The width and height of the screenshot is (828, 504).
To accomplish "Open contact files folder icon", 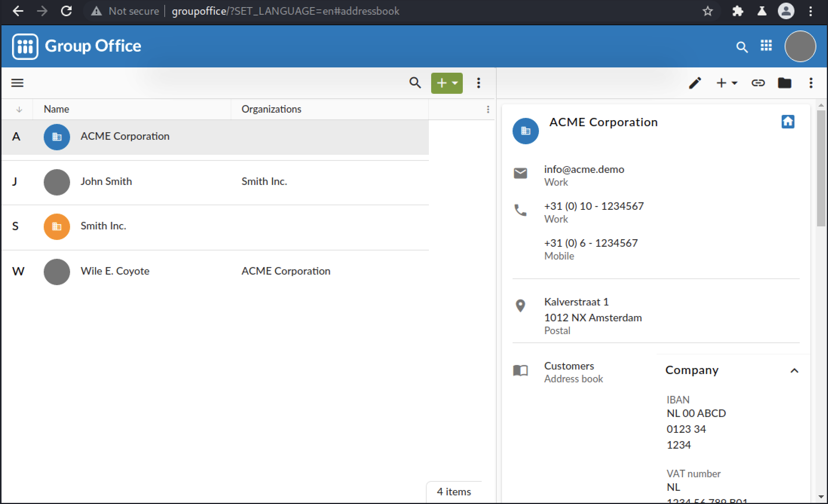I will coord(785,83).
